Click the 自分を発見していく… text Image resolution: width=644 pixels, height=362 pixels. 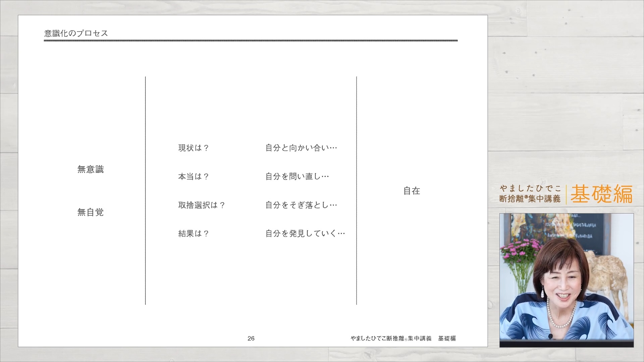pyautogui.click(x=305, y=233)
